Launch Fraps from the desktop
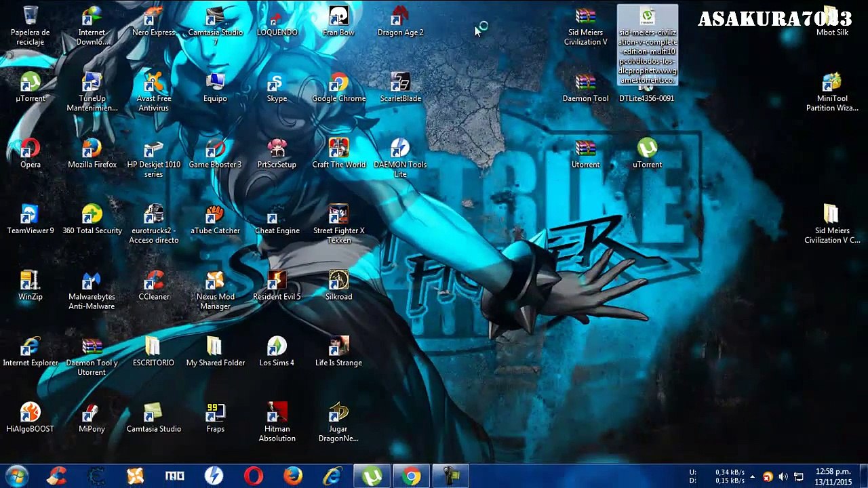The width and height of the screenshot is (868, 488). click(x=216, y=418)
